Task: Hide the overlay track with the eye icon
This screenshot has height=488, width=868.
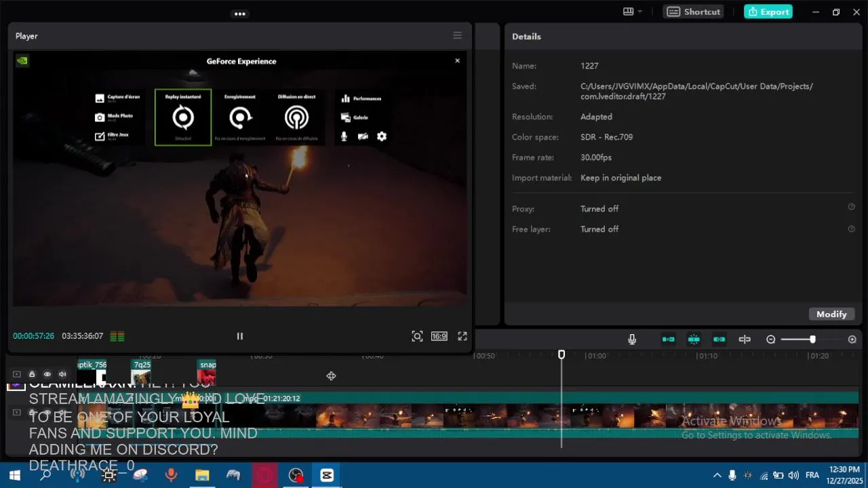Action: (x=47, y=374)
